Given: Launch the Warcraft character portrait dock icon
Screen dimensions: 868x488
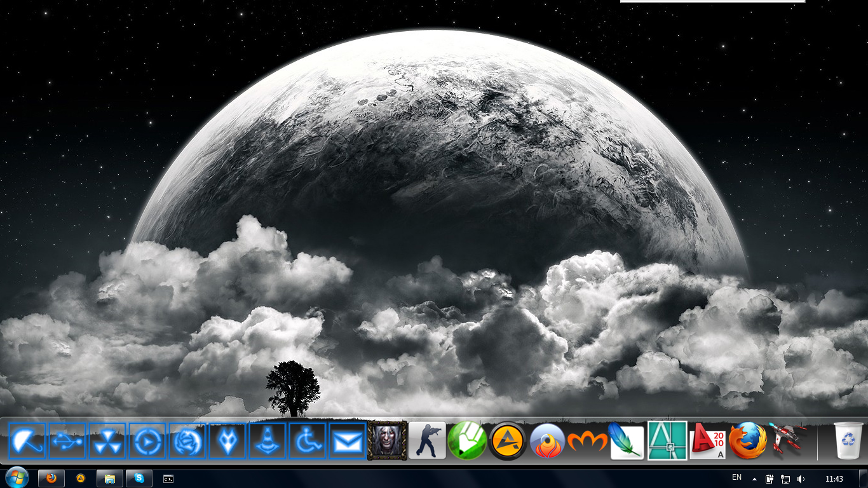Looking at the screenshot, I should coord(387,440).
